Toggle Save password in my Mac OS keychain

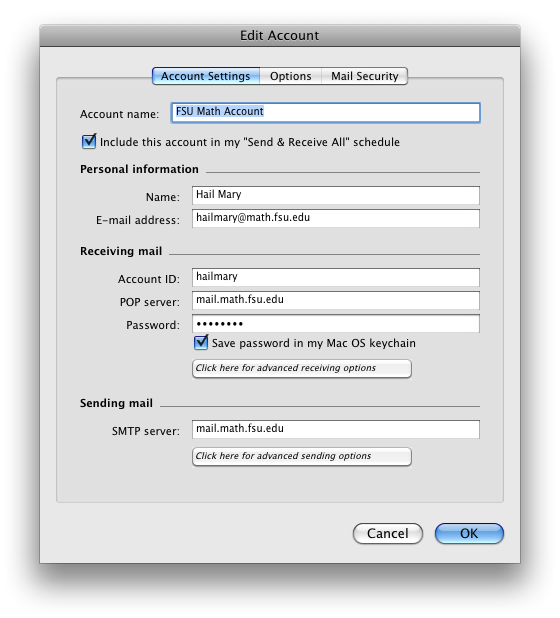[201, 343]
